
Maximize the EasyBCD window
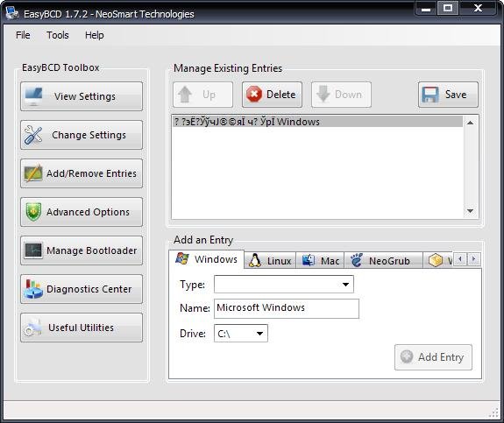pyautogui.click(x=448, y=9)
